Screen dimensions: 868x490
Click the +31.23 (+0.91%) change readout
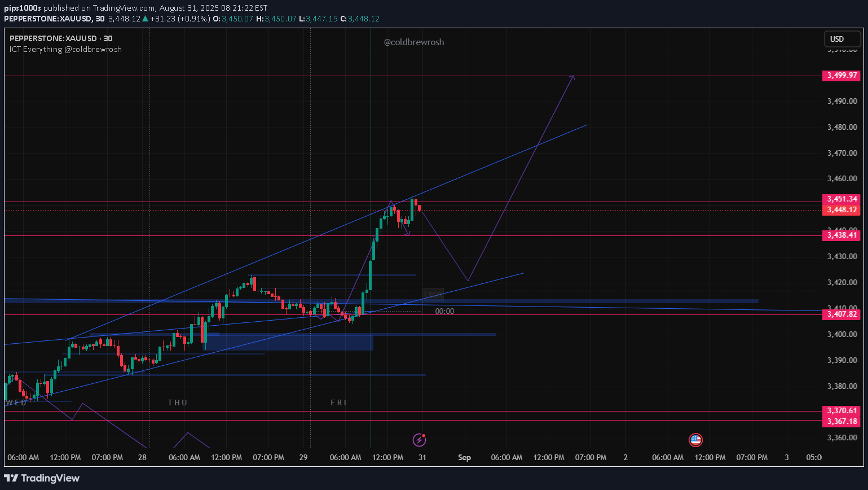(179, 19)
